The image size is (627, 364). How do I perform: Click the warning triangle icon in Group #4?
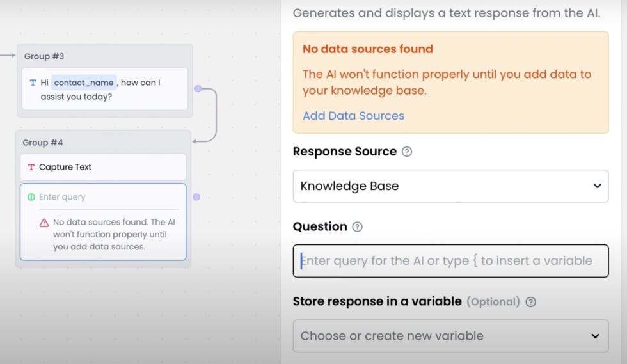pyautogui.click(x=44, y=223)
